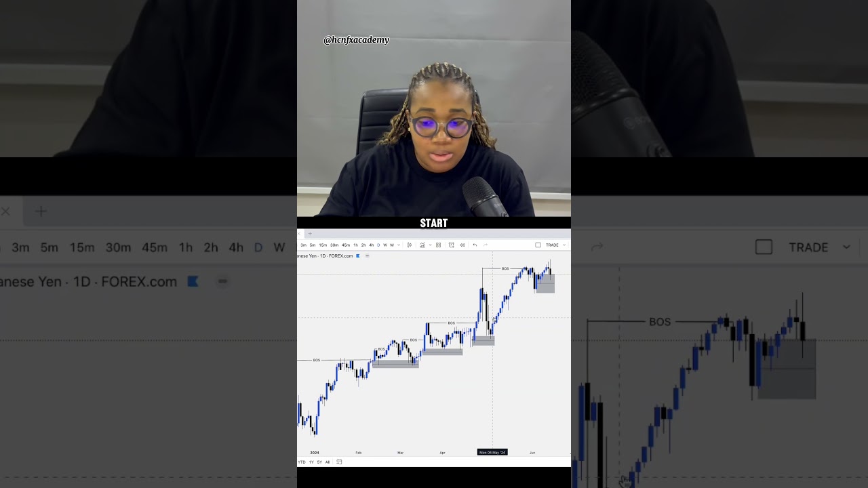The width and height of the screenshot is (868, 488).
Task: Toggle the layout square beside TRADE
Action: point(538,245)
